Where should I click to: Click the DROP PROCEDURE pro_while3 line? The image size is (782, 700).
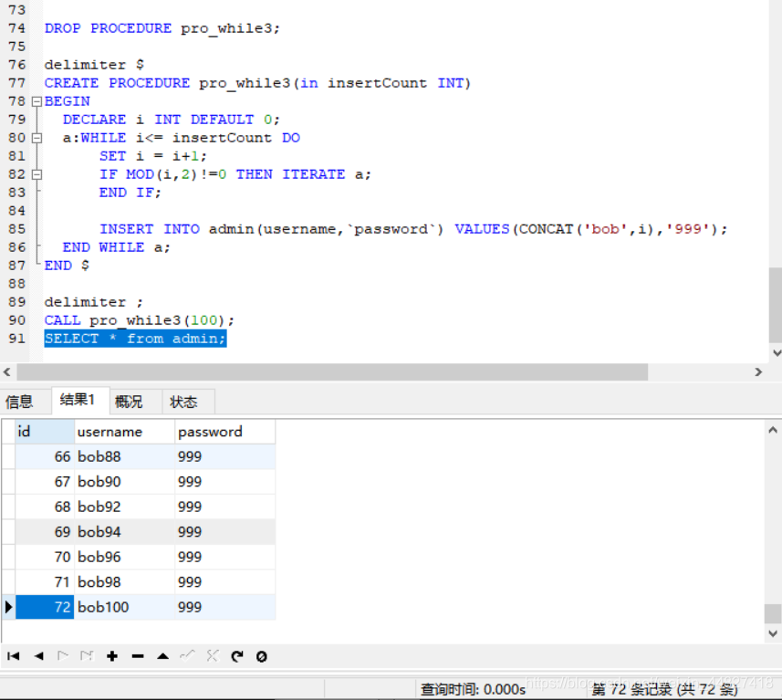click(x=162, y=28)
